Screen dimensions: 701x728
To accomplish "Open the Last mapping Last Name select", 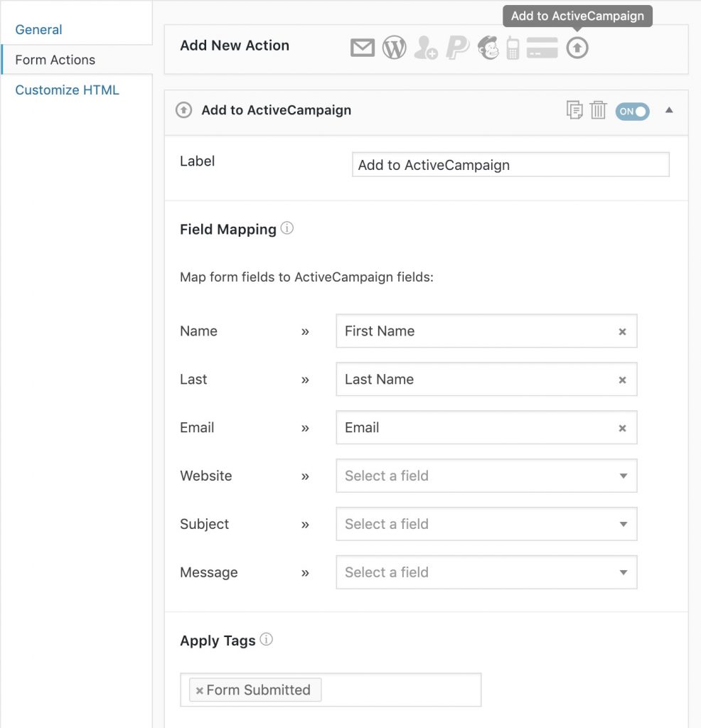I will click(x=486, y=380).
